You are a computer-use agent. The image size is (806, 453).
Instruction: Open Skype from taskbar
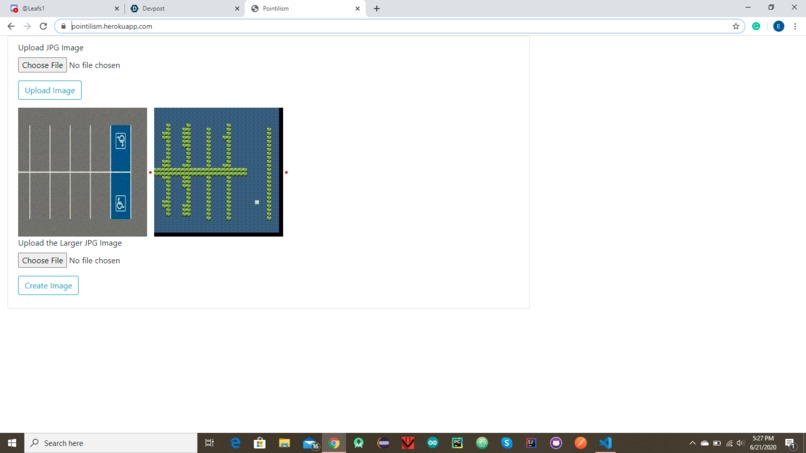click(x=506, y=443)
